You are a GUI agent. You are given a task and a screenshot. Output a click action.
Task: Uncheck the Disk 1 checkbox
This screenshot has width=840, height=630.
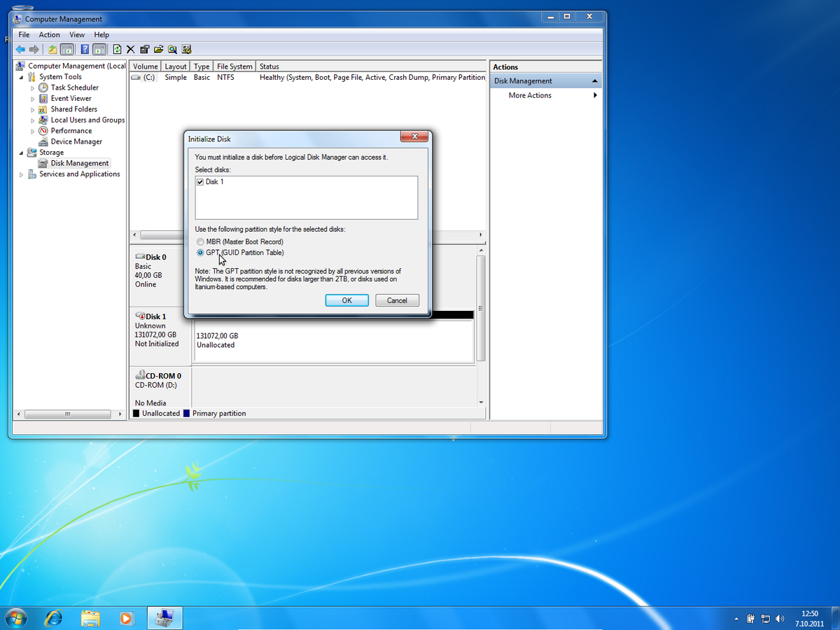[x=201, y=182]
